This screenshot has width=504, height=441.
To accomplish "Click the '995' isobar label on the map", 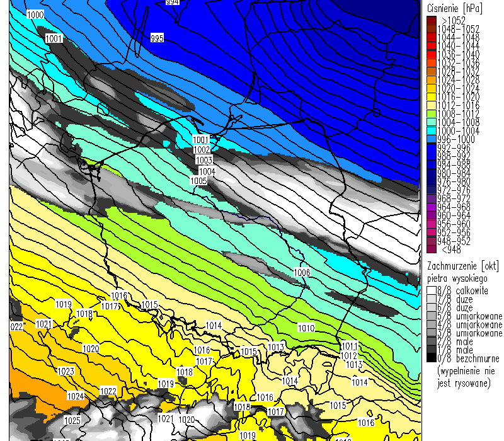I will pos(157,38).
